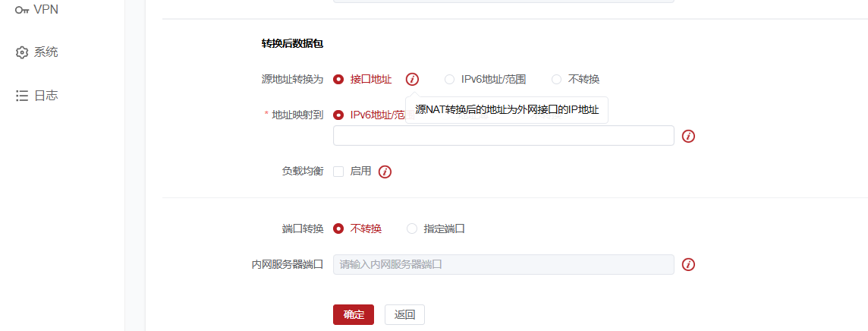Click the info icon next to 负载均衡 启用

point(385,172)
